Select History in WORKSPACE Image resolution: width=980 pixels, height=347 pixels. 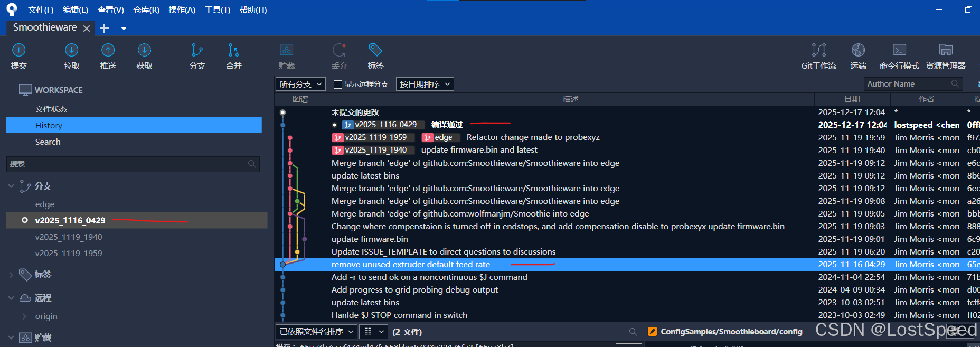coord(134,125)
